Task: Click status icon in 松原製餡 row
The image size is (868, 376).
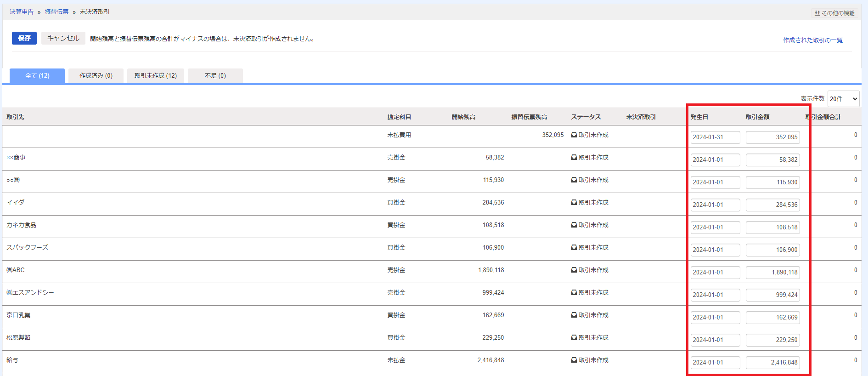Action: coord(574,338)
